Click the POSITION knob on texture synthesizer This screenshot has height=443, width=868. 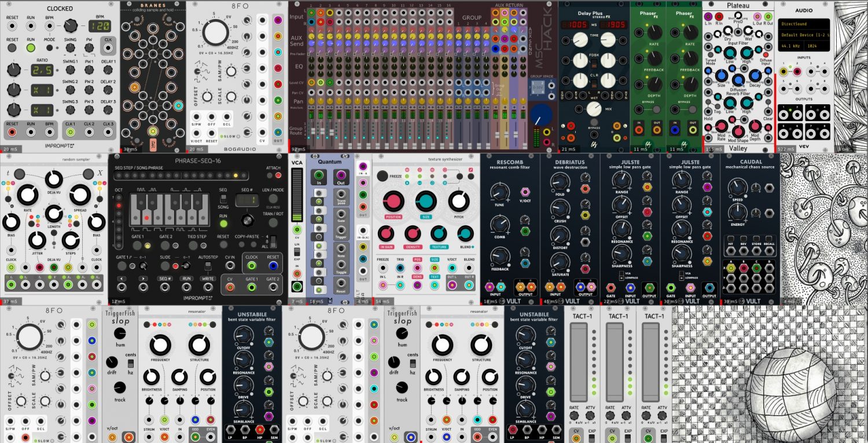pyautogui.click(x=393, y=202)
